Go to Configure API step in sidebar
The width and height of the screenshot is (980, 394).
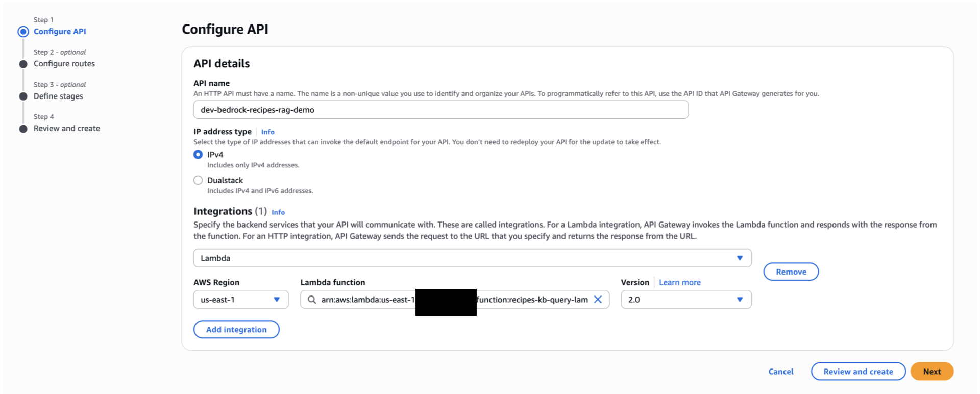[x=60, y=32]
